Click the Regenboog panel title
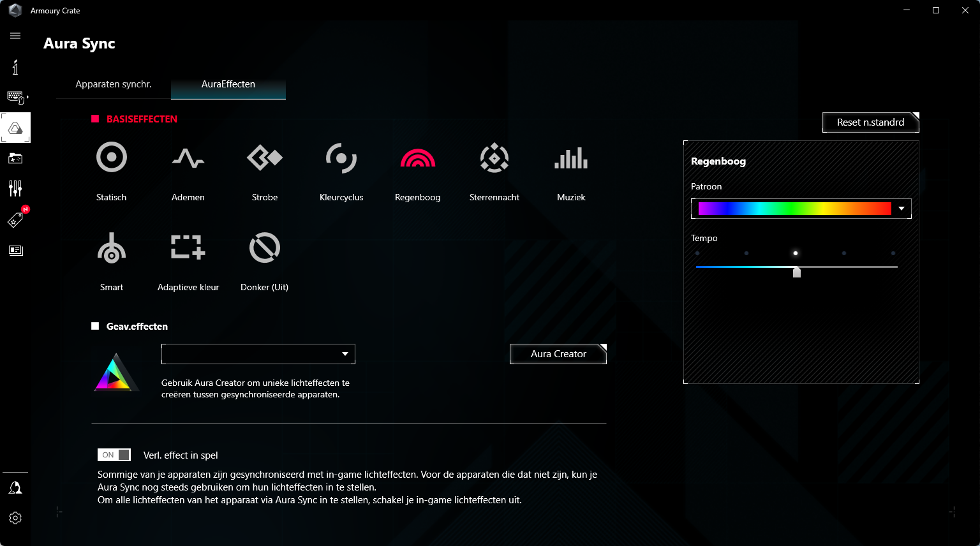 (718, 161)
